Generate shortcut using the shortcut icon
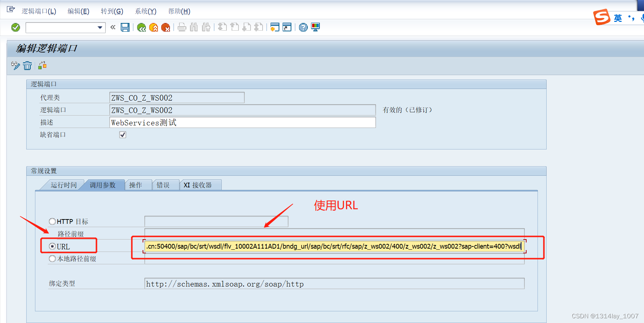This screenshot has height=323, width=644. click(287, 27)
